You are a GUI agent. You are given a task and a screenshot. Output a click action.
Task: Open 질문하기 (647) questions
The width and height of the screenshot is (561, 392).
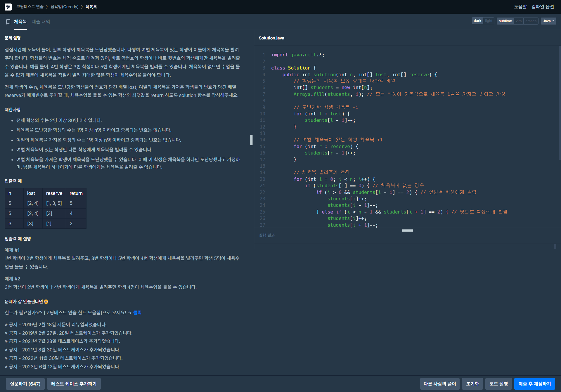(25, 384)
